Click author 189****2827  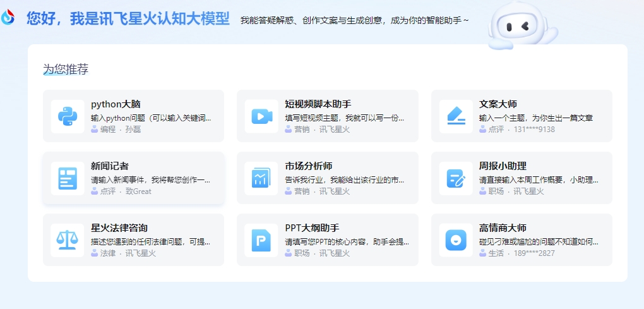click(x=534, y=253)
